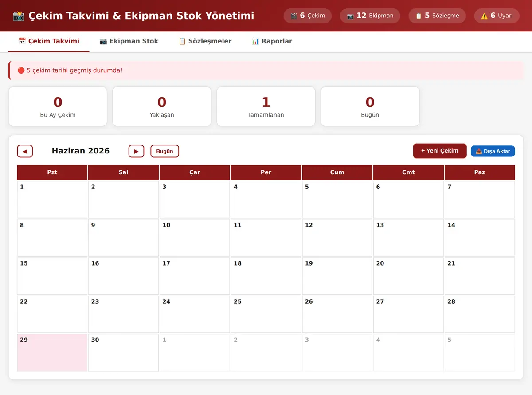Click the camera icon in Ekipman badge

350,16
